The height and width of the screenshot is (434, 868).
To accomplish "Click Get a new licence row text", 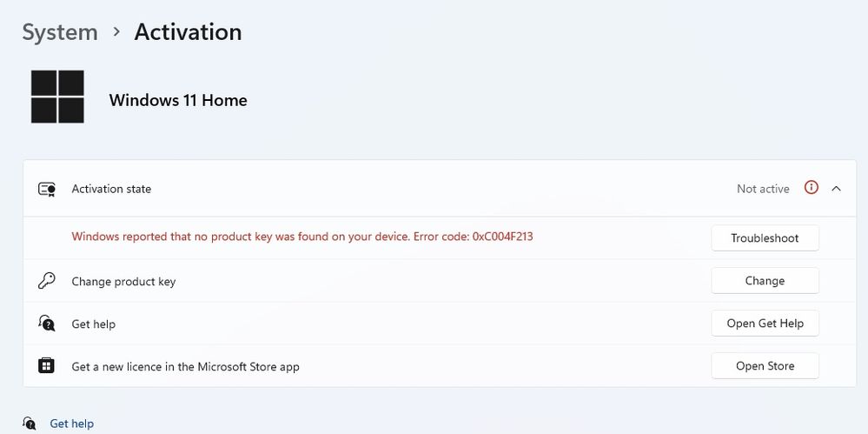I will tap(185, 367).
